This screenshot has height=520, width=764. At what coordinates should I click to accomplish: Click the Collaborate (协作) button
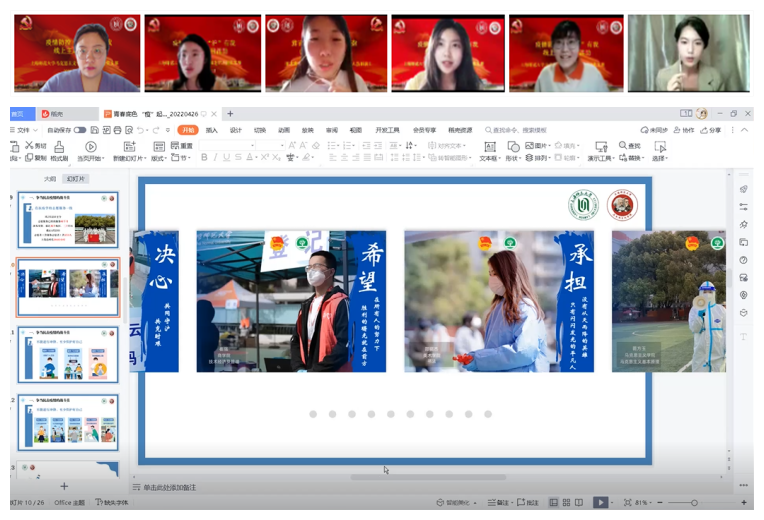[x=683, y=130]
